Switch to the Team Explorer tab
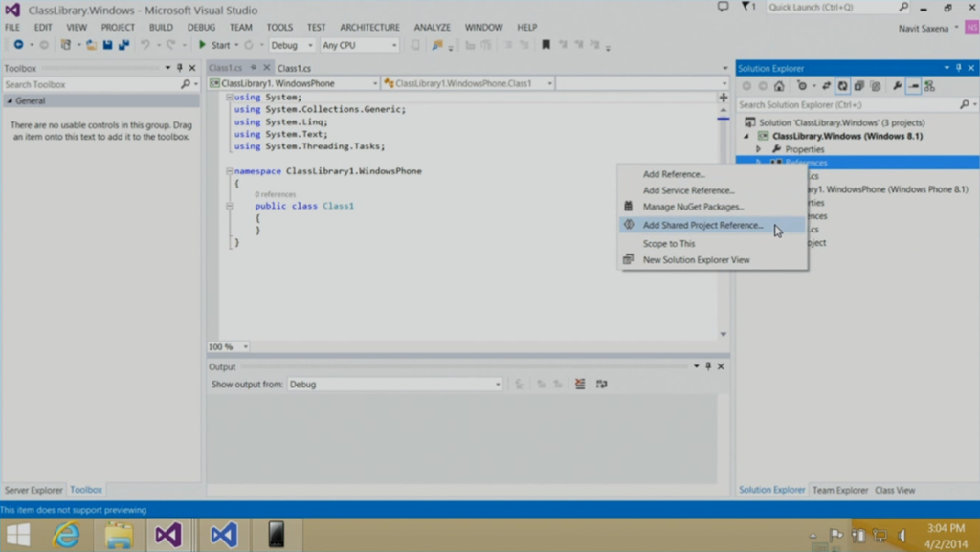 pyautogui.click(x=840, y=490)
